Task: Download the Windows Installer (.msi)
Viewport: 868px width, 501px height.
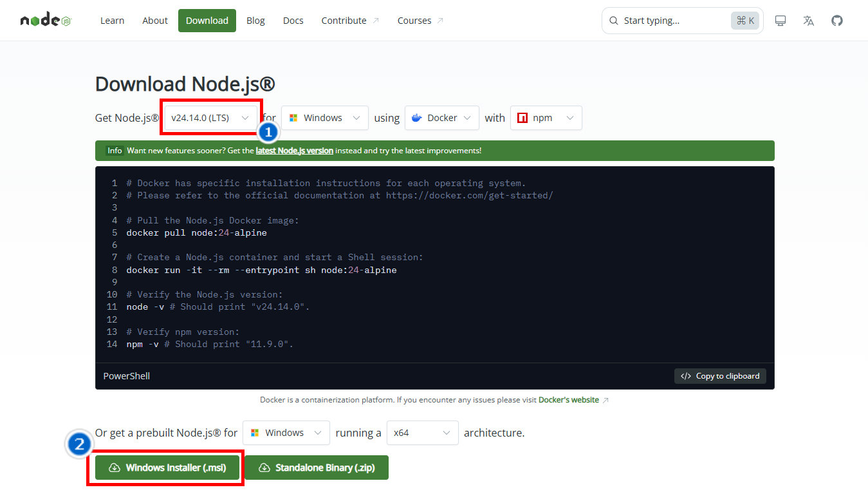Action: click(x=167, y=468)
